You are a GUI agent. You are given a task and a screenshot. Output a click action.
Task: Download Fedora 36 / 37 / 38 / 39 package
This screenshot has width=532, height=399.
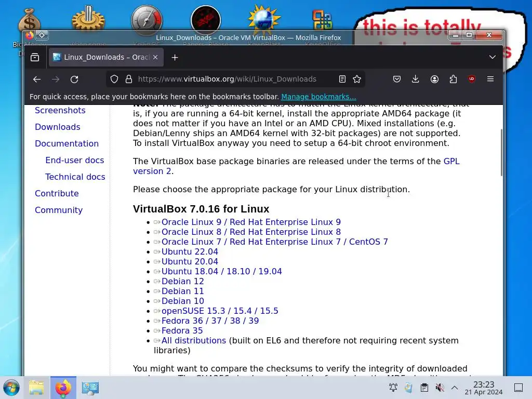(x=210, y=321)
